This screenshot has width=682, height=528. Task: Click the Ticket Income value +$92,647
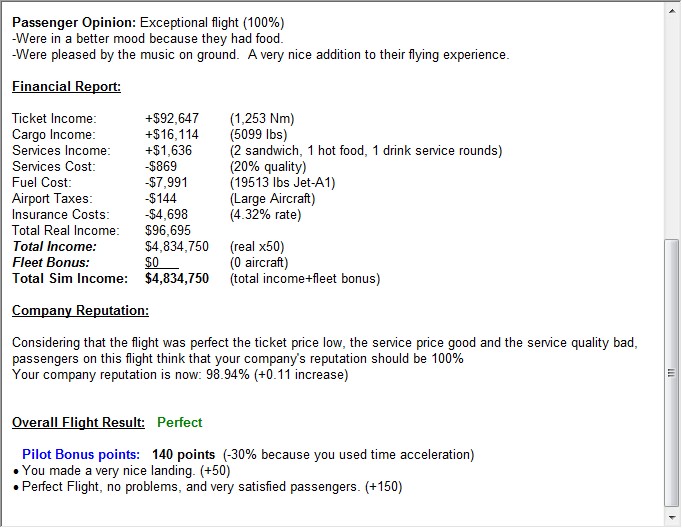172,118
